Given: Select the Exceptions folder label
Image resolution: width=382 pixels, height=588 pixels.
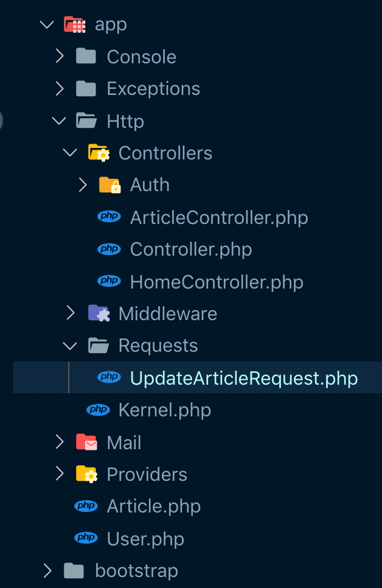Looking at the screenshot, I should pos(153,89).
